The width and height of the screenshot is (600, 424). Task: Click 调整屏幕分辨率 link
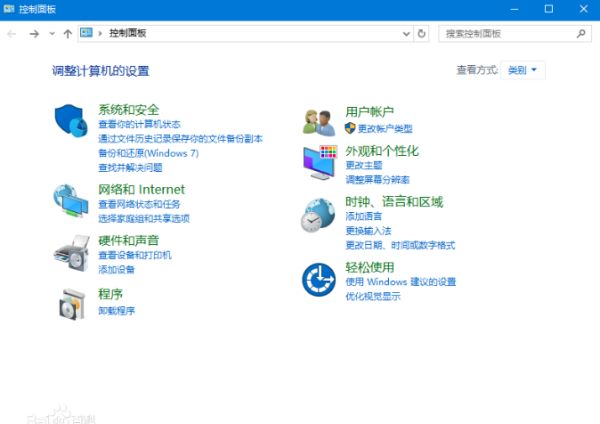[x=377, y=179]
